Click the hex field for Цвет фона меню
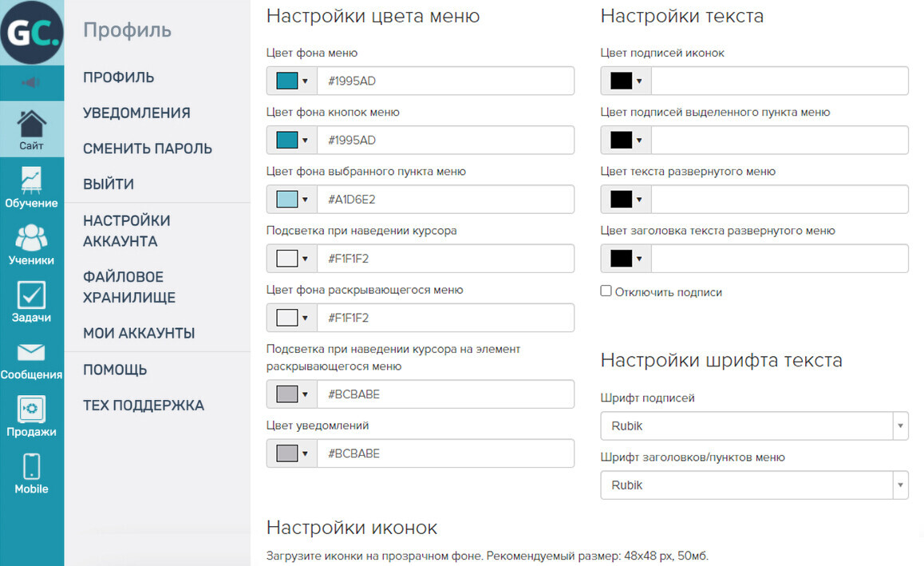The height and width of the screenshot is (566, 924). click(x=445, y=81)
